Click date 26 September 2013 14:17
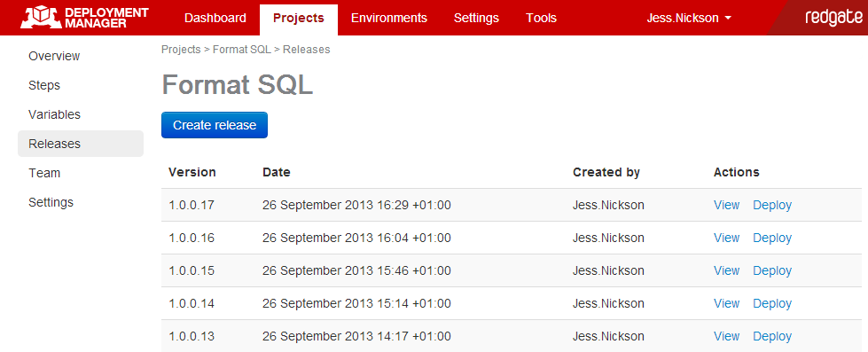The width and height of the screenshot is (868, 352). (x=356, y=336)
